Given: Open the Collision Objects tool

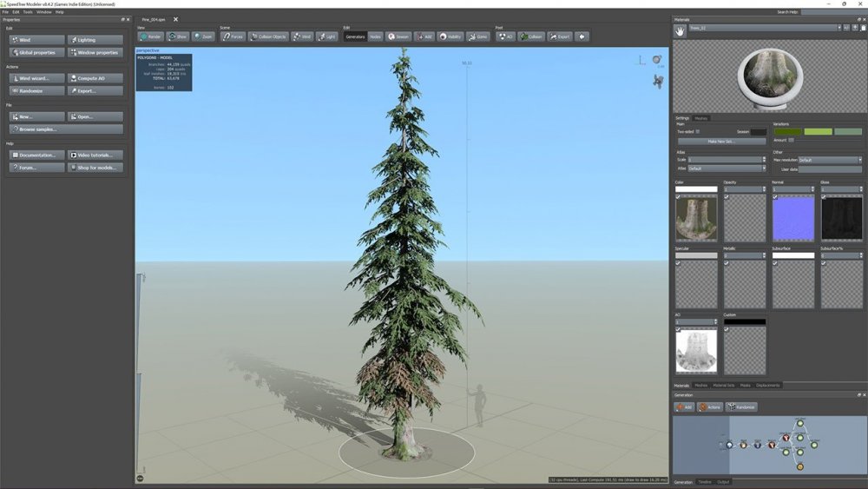Looking at the screenshot, I should point(268,36).
